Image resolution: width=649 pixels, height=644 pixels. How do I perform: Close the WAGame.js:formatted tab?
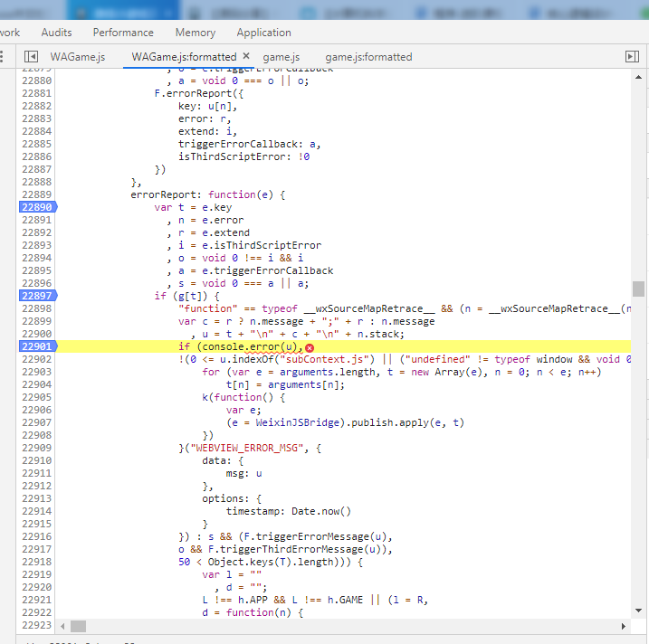(246, 56)
